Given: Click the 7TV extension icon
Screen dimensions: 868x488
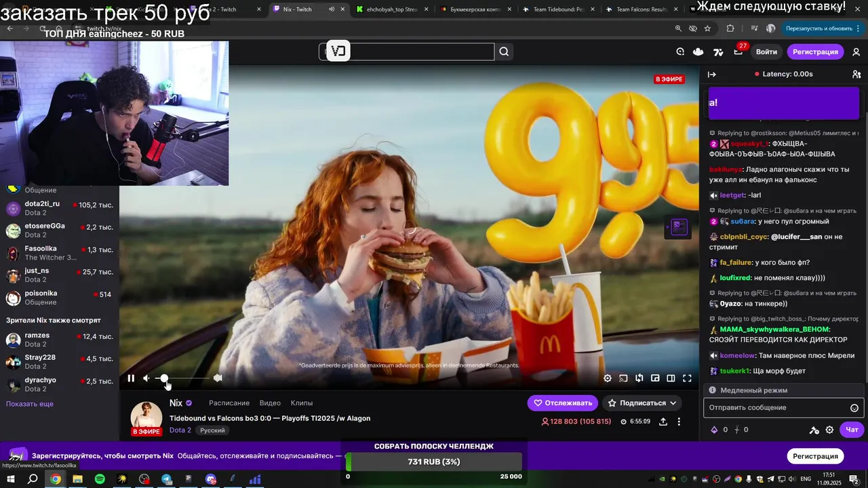Looking at the screenshot, I should pyautogui.click(x=718, y=52).
